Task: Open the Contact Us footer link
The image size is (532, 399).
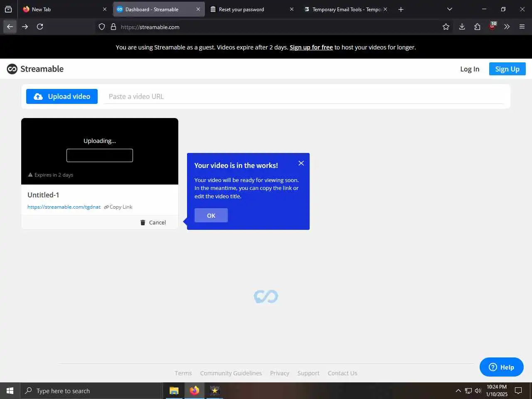Action: (342, 373)
